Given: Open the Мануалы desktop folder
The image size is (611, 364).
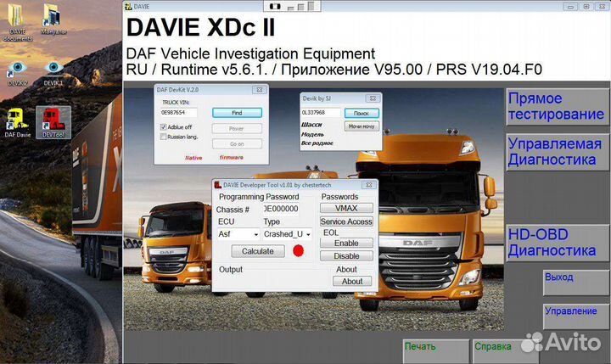Looking at the screenshot, I should coord(53,20).
